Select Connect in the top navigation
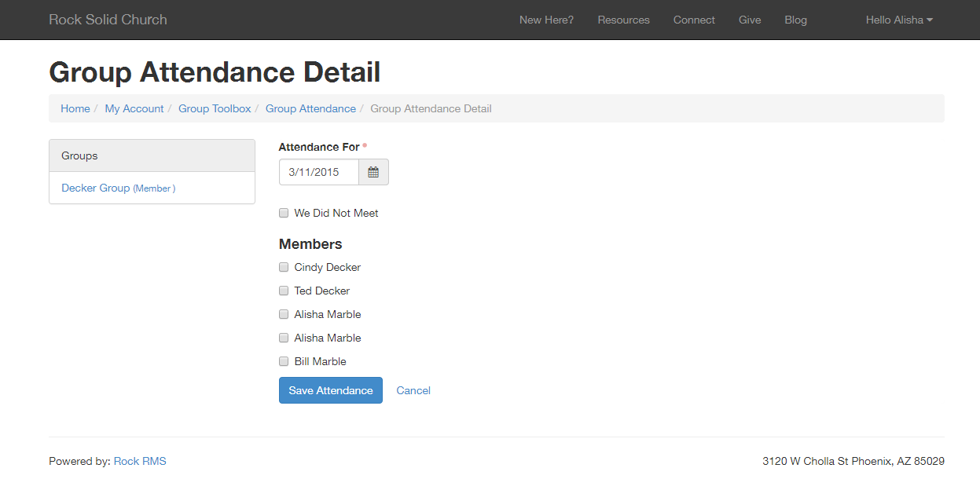The height and width of the screenshot is (490, 980). [x=694, y=20]
